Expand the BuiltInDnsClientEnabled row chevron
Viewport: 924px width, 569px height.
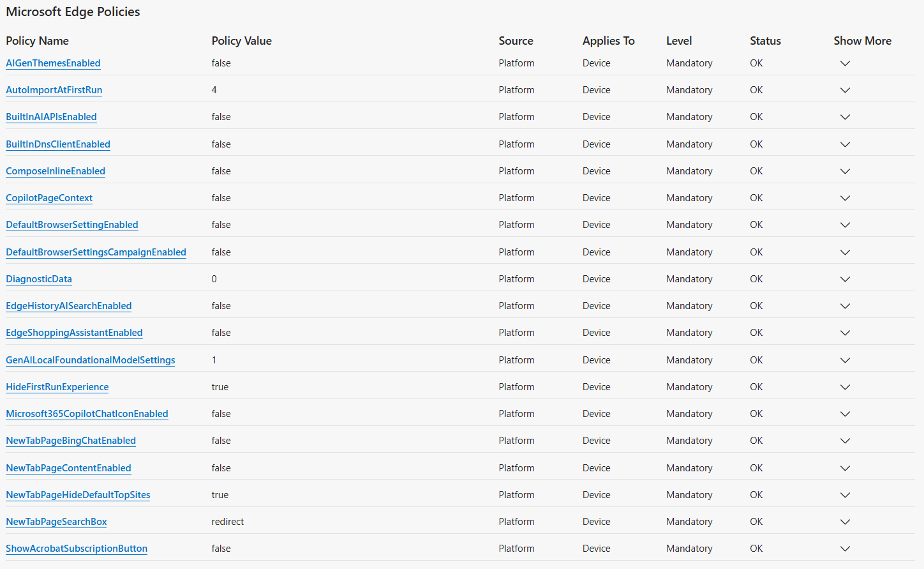[x=845, y=144]
